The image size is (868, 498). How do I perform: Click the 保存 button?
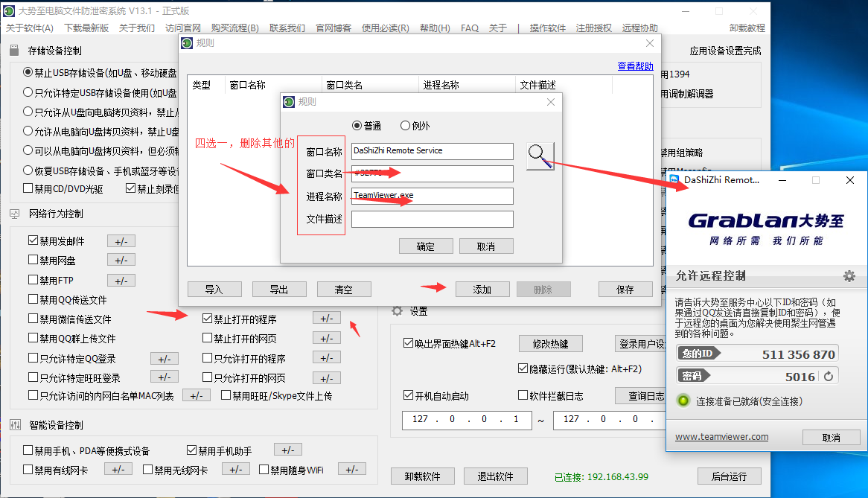(625, 290)
